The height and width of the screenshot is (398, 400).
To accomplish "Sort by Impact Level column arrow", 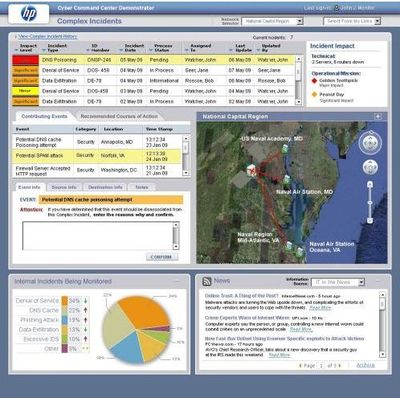I will point(16,50).
